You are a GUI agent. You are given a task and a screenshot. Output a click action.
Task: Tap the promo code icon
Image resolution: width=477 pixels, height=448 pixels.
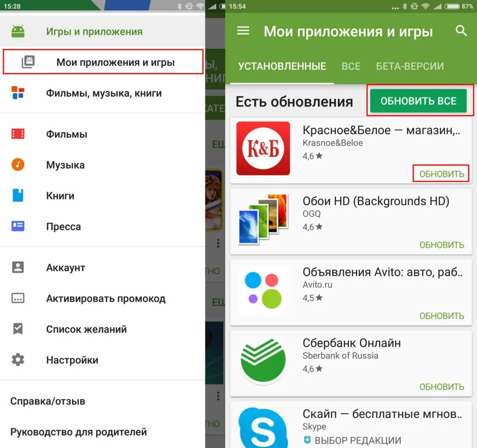(x=18, y=298)
